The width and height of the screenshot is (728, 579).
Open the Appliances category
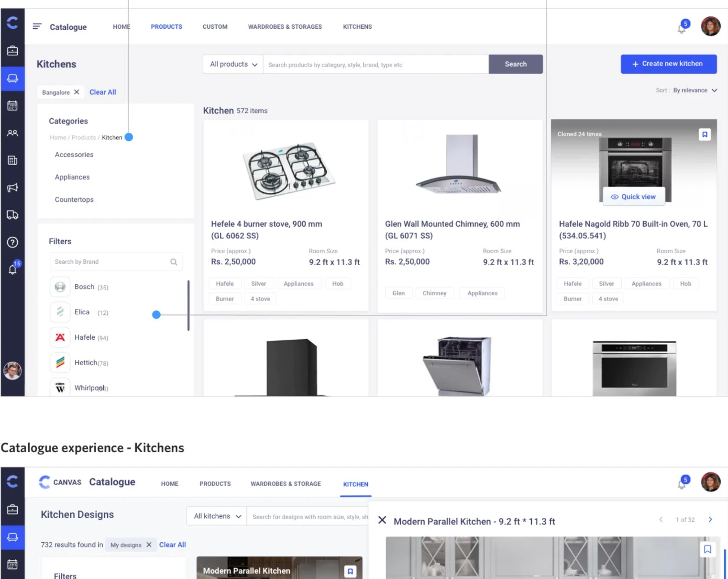(x=72, y=177)
